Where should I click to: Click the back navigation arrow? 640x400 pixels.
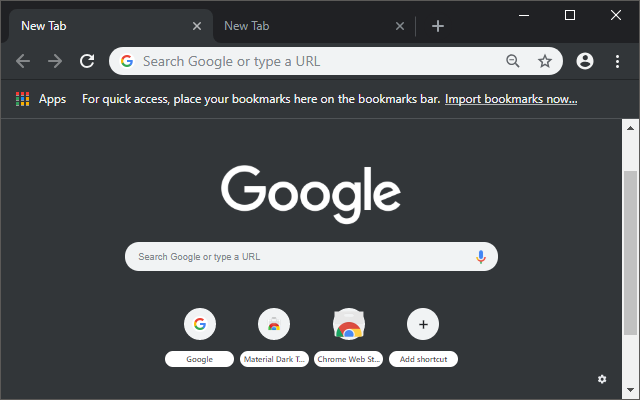click(x=23, y=61)
